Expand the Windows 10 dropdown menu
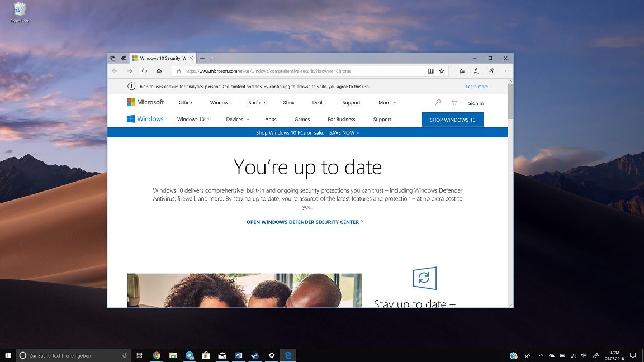Screen dimensions: 644x362 pos(193,120)
